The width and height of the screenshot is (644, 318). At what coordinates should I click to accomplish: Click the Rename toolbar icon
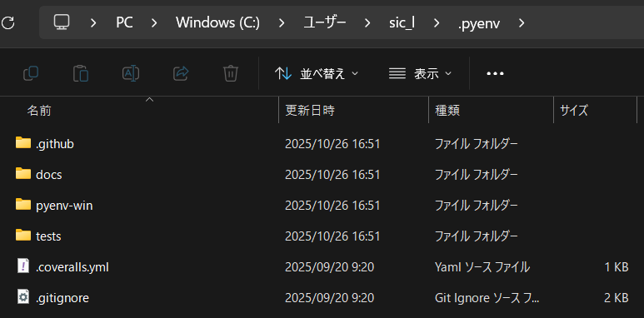pos(131,73)
